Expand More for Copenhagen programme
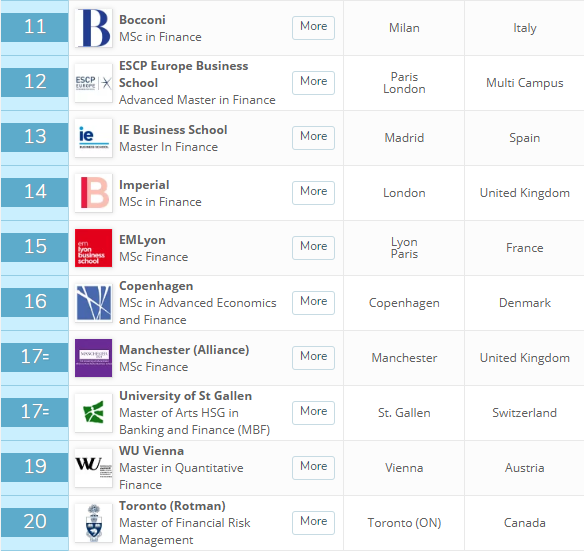This screenshot has height=551, width=584. pyautogui.click(x=314, y=303)
